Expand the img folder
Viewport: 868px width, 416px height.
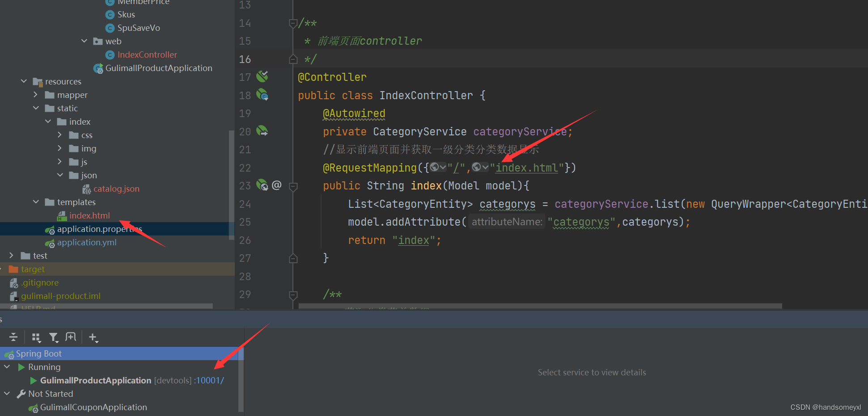60,148
